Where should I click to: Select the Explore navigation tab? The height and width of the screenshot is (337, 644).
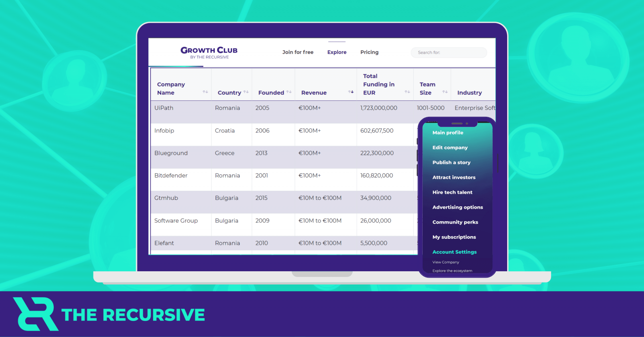click(x=337, y=52)
